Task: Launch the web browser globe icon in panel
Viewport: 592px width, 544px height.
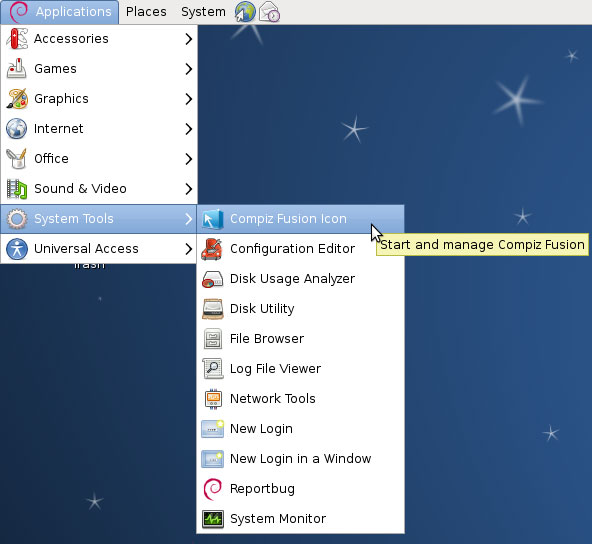Action: 245,11
